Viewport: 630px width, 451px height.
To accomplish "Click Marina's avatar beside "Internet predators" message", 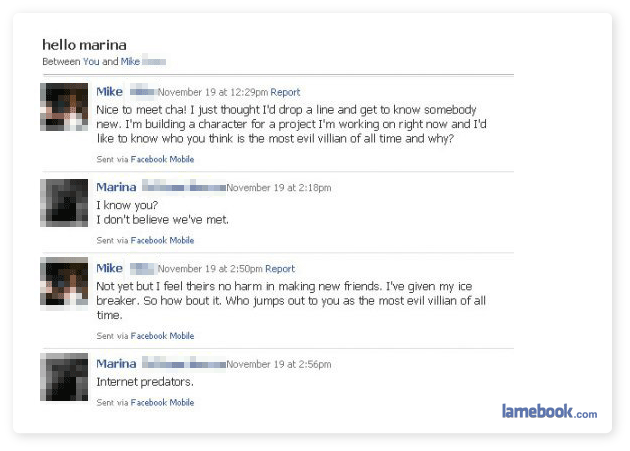I will click(x=64, y=379).
